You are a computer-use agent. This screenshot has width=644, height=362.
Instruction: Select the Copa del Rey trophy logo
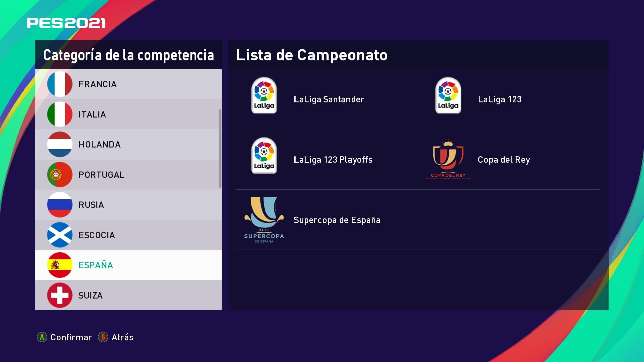448,160
